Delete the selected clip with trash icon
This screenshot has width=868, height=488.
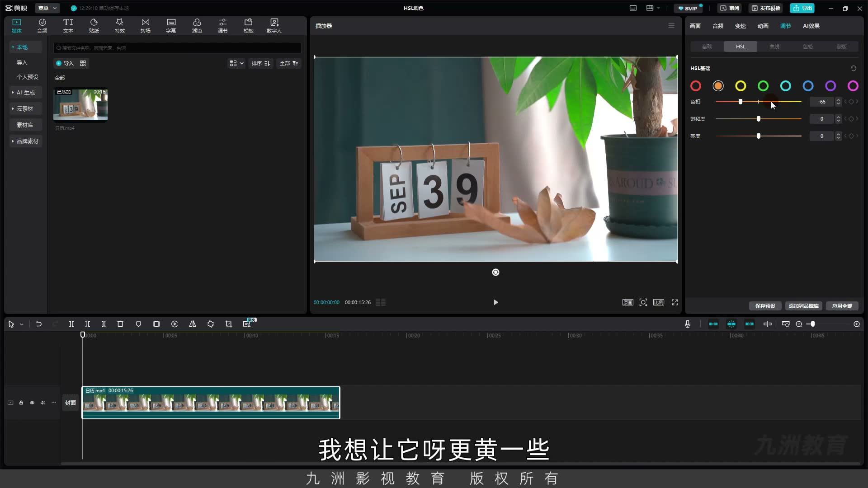pos(120,324)
